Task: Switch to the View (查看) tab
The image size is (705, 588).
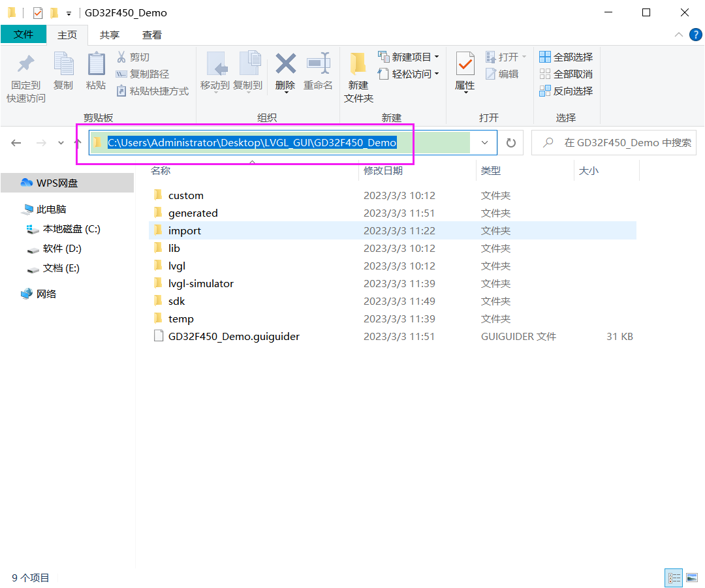Action: [152, 35]
